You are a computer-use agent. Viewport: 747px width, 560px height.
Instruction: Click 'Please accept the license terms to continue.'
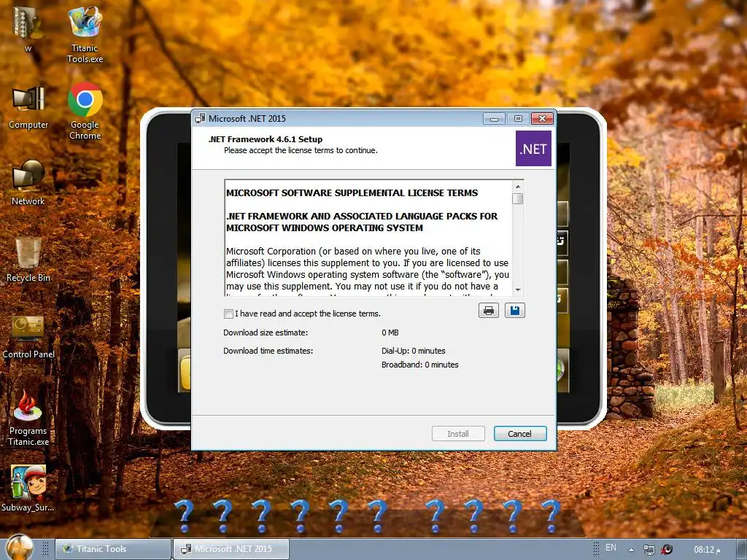pyautogui.click(x=301, y=150)
